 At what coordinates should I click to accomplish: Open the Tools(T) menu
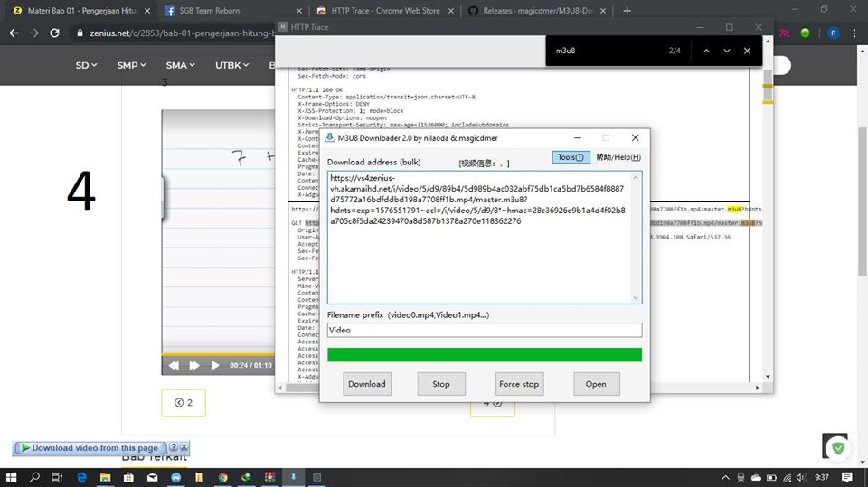click(571, 157)
